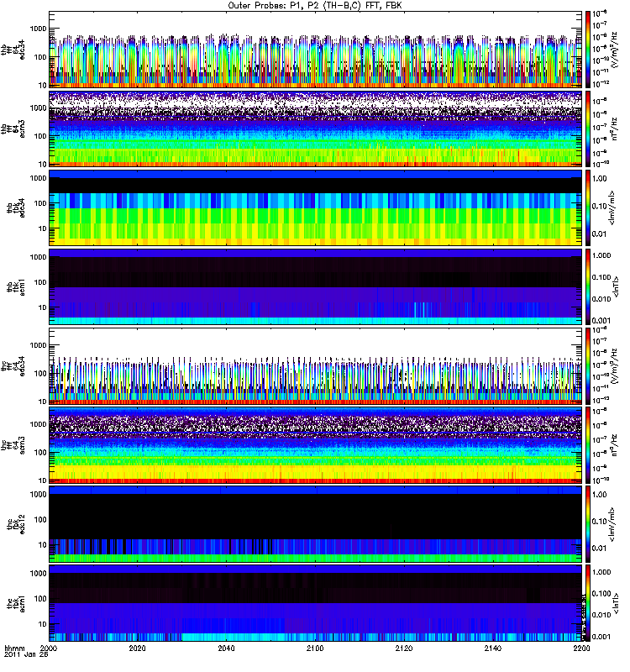Select the thc edc34 spectrogram color bar
The image size is (630, 672).
coord(588,366)
